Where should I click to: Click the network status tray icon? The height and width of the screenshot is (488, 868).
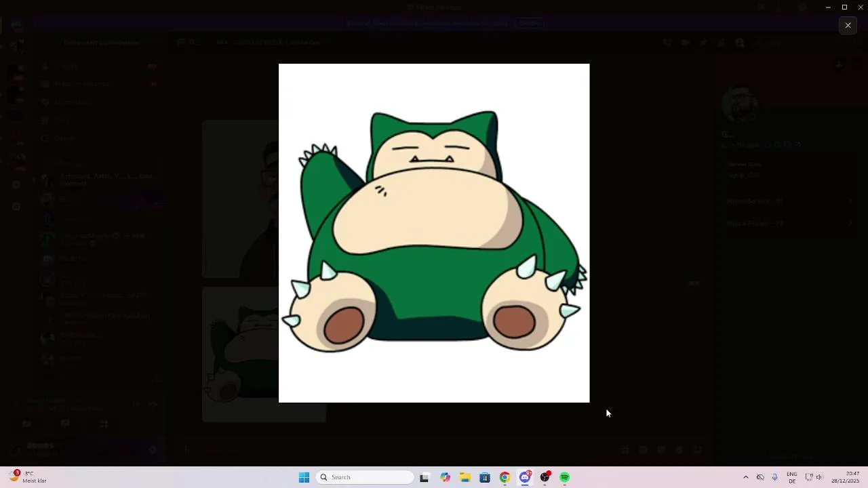(809, 477)
